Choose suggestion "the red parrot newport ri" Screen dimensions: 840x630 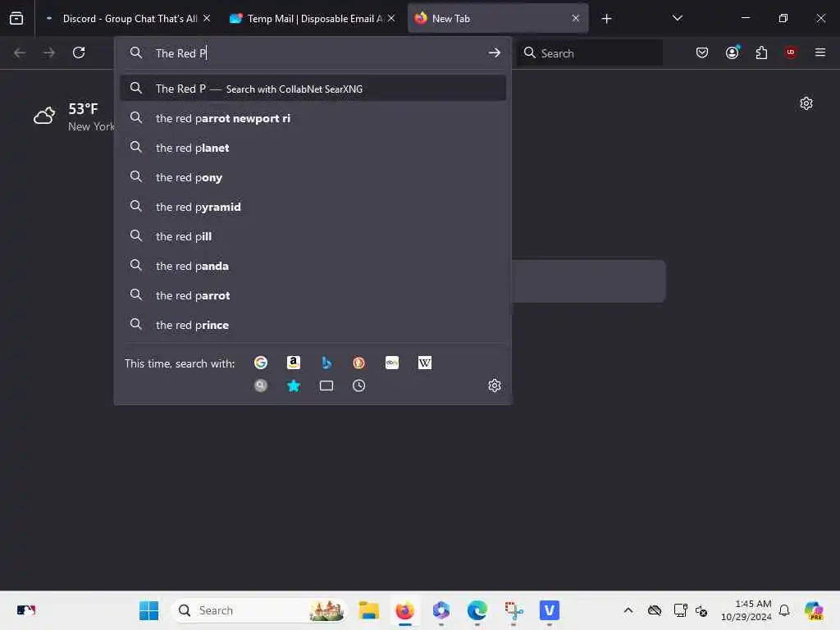313,118
